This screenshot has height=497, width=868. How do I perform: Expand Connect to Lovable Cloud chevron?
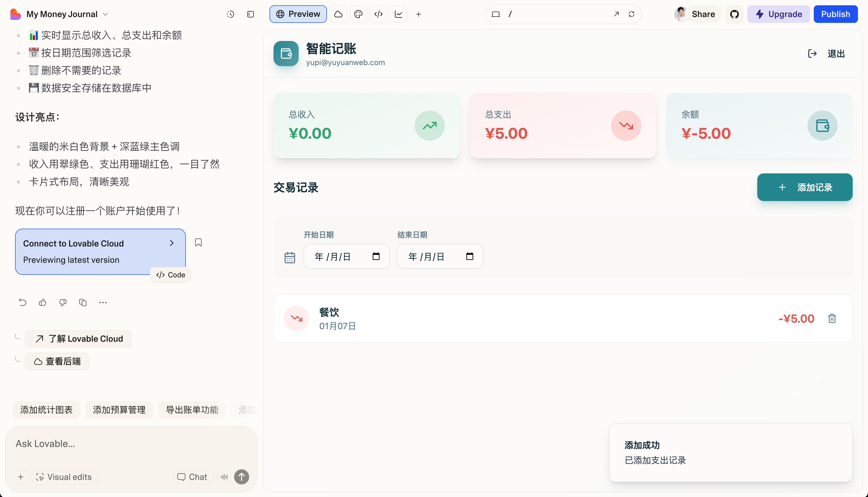(x=172, y=243)
